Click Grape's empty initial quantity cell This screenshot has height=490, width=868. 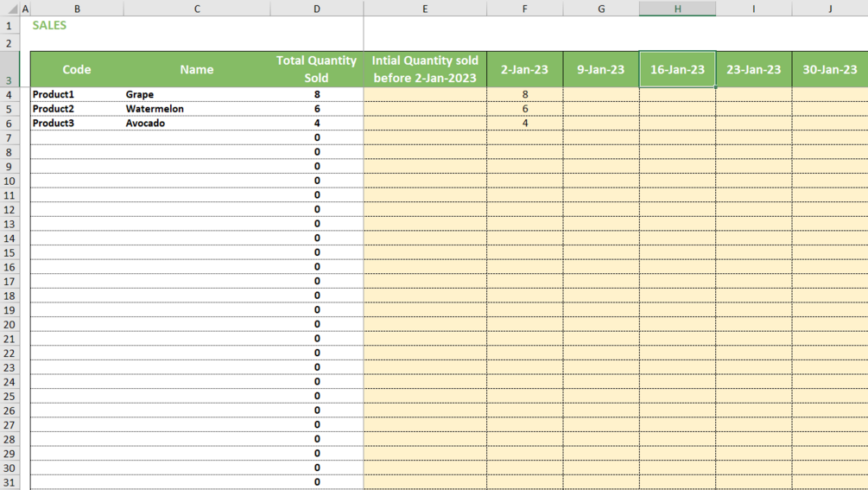[x=425, y=95]
